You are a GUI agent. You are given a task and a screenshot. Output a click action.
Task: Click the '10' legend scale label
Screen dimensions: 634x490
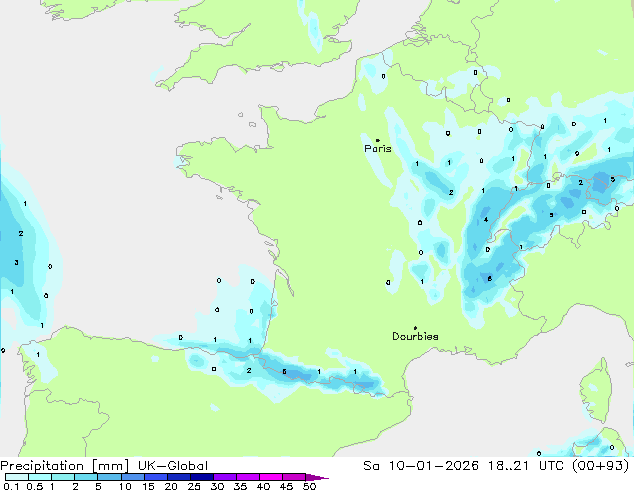click(x=125, y=486)
